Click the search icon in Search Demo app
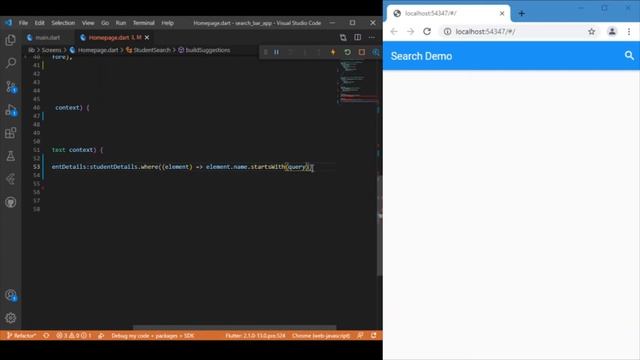The height and width of the screenshot is (360, 640). point(629,56)
